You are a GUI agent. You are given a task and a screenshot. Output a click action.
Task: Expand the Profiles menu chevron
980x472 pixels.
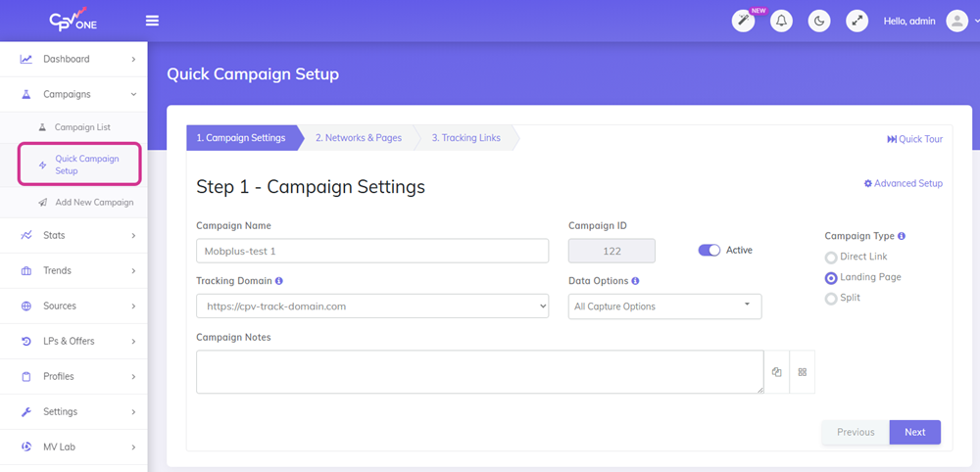tap(133, 376)
